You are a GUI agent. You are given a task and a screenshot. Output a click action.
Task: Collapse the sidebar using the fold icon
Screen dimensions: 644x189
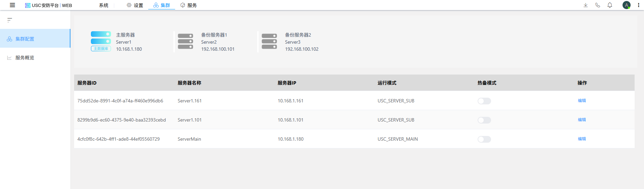pyautogui.click(x=10, y=20)
